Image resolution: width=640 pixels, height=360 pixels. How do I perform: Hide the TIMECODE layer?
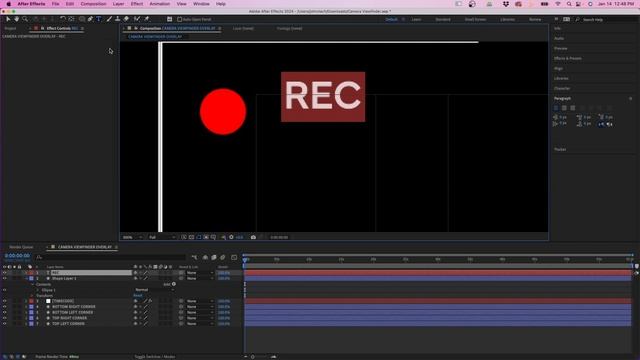tap(4, 301)
